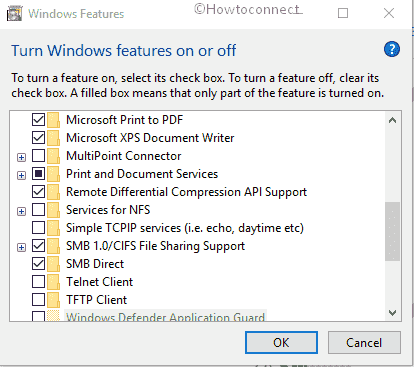414x367 pixels.
Task: Click folder icon beside SMB 1.0/CIFS File Sharing
Action: (53, 246)
